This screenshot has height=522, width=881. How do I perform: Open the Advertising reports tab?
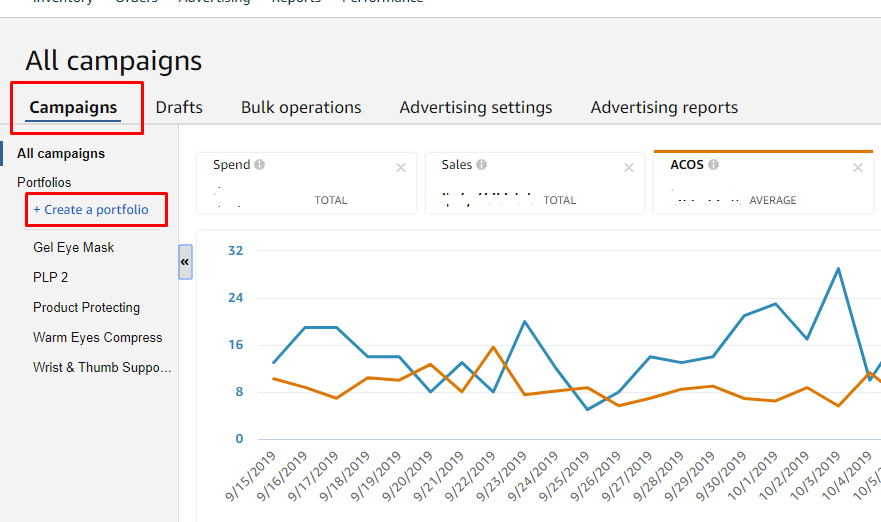(x=664, y=107)
